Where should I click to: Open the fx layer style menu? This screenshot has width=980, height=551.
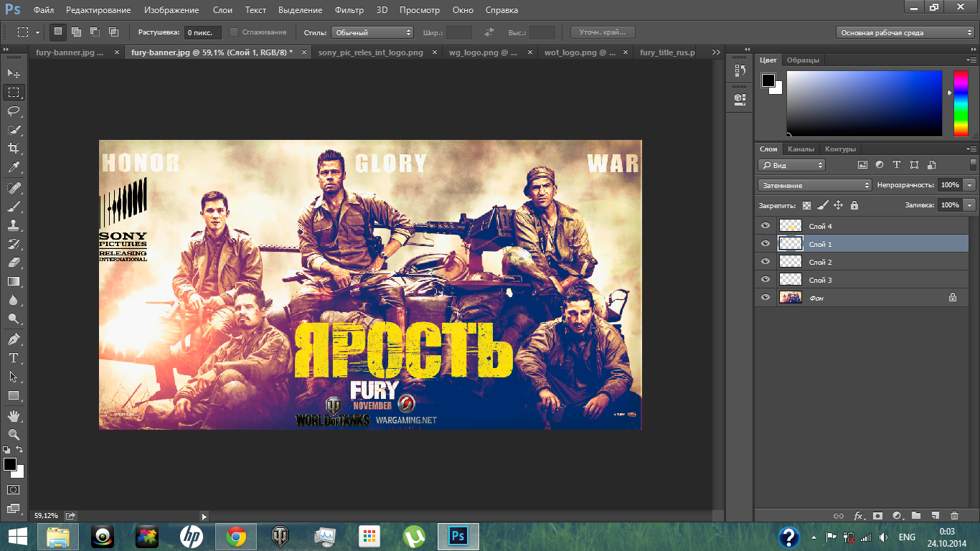tap(858, 515)
